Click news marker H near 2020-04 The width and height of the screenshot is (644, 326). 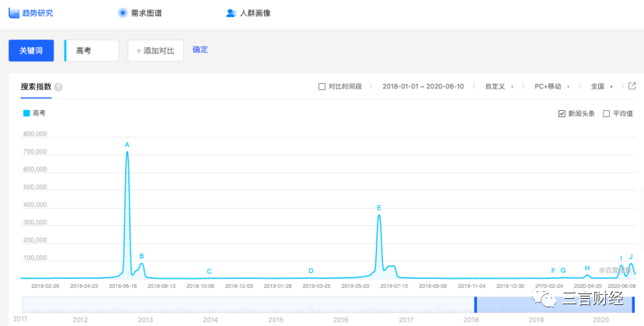(x=587, y=268)
